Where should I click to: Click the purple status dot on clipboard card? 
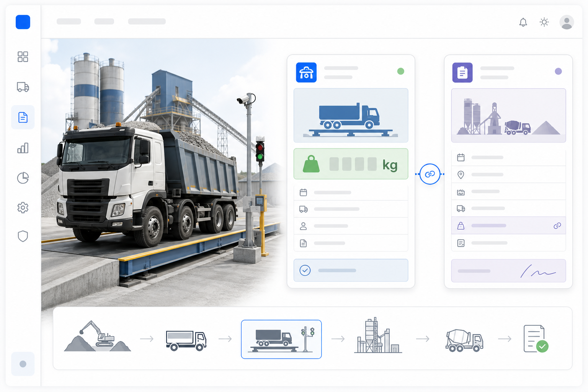coord(558,71)
